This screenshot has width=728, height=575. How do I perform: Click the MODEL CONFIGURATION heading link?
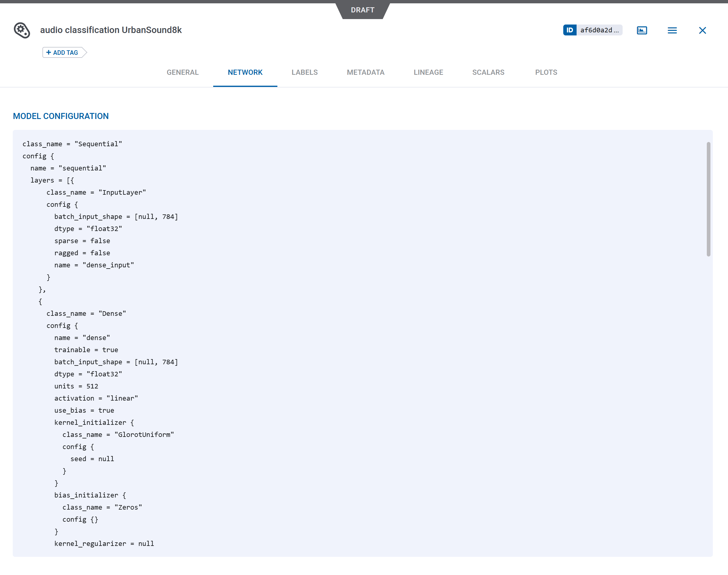point(61,116)
